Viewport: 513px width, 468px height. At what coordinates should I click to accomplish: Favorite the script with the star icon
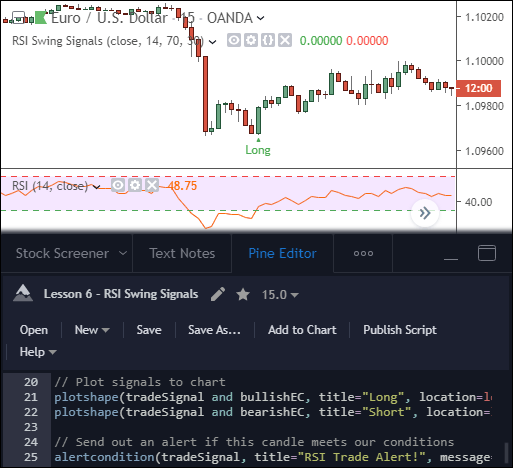tap(243, 294)
